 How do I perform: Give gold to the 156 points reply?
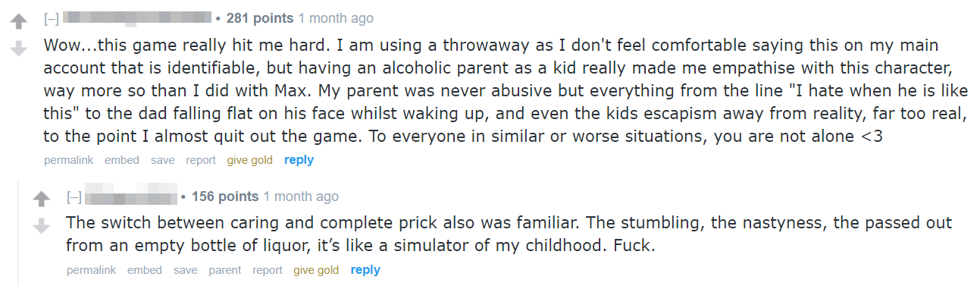316,270
